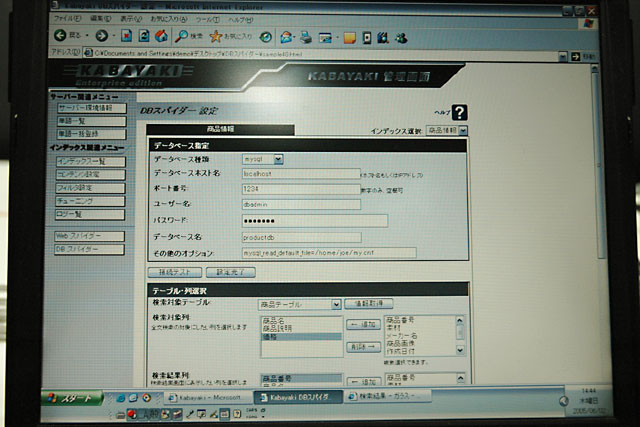Screen dimensions: 640x427
Task: Click the port number field 1234
Action: point(301,189)
